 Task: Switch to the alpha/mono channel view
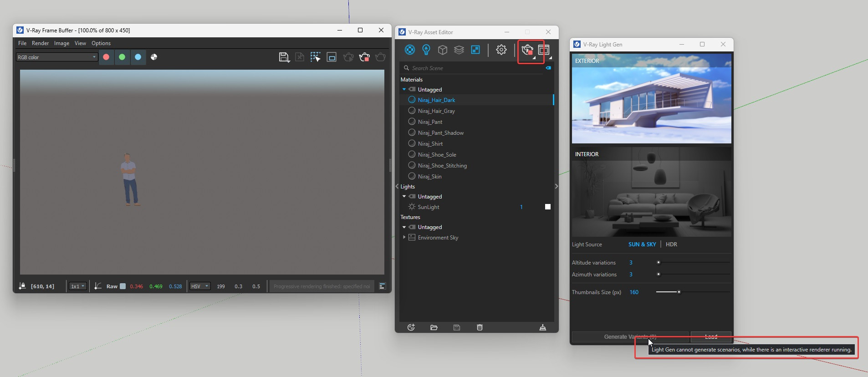coord(154,57)
